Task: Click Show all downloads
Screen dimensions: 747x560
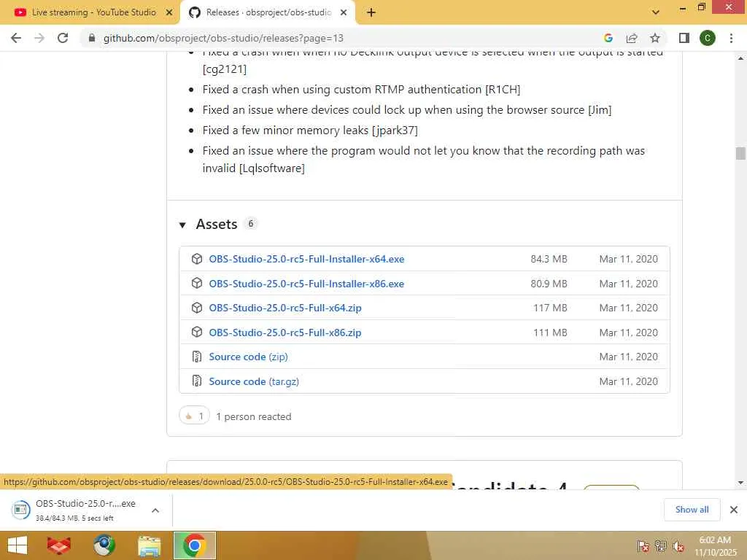Action: 692,510
